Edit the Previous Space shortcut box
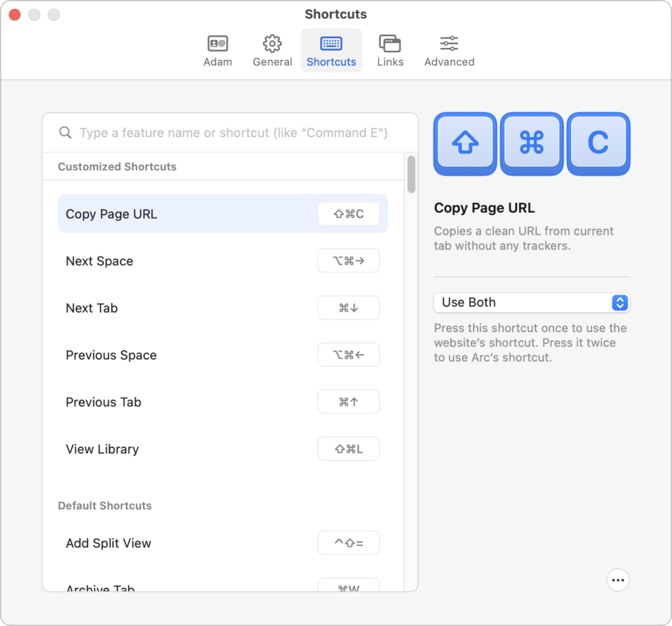The height and width of the screenshot is (626, 672). coord(348,355)
